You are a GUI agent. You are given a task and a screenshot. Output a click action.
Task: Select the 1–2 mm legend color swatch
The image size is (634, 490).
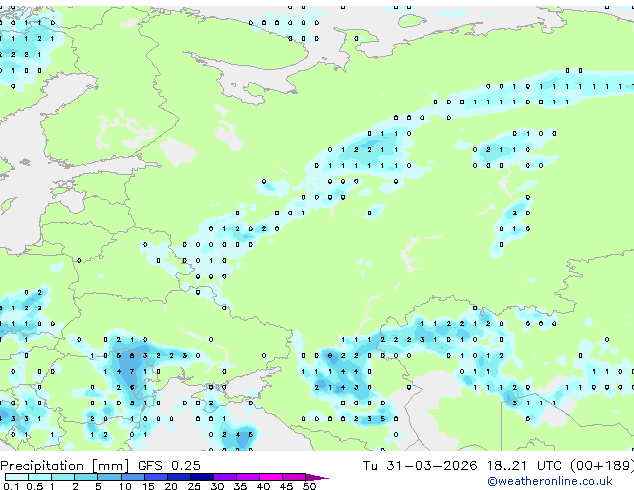(x=63, y=477)
